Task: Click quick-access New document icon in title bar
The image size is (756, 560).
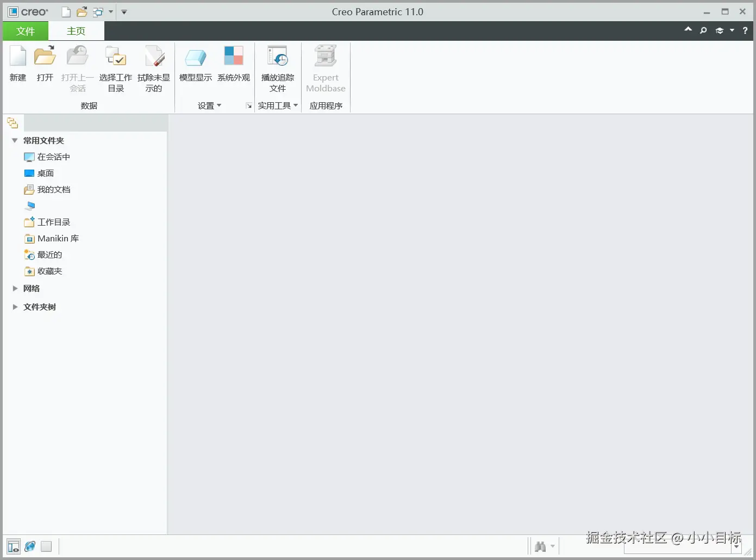Action: (66, 12)
